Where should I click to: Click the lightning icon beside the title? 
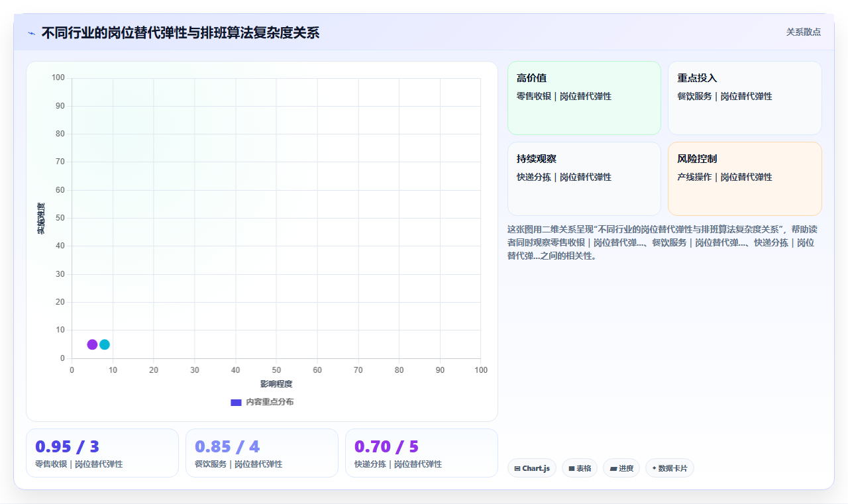click(x=32, y=33)
